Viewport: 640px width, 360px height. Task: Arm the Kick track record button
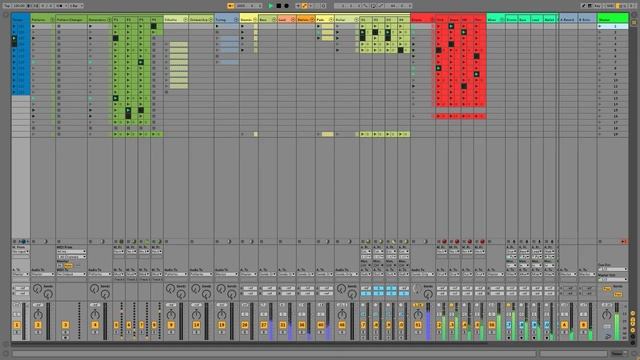tap(444, 241)
